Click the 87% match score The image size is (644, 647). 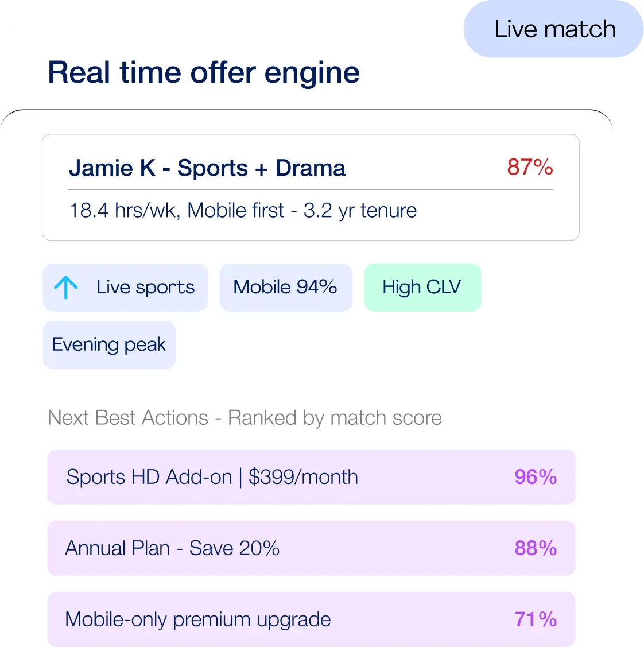point(530,168)
